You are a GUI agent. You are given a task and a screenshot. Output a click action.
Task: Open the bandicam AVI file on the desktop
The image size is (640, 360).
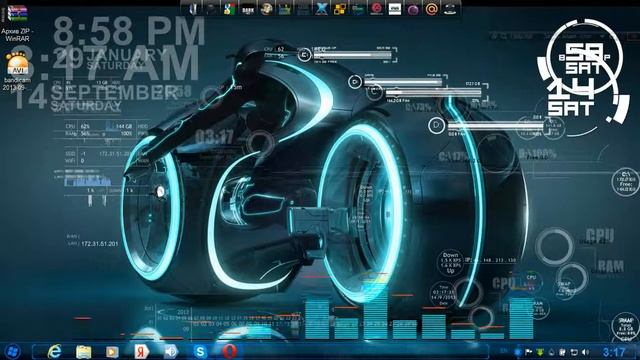click(17, 72)
